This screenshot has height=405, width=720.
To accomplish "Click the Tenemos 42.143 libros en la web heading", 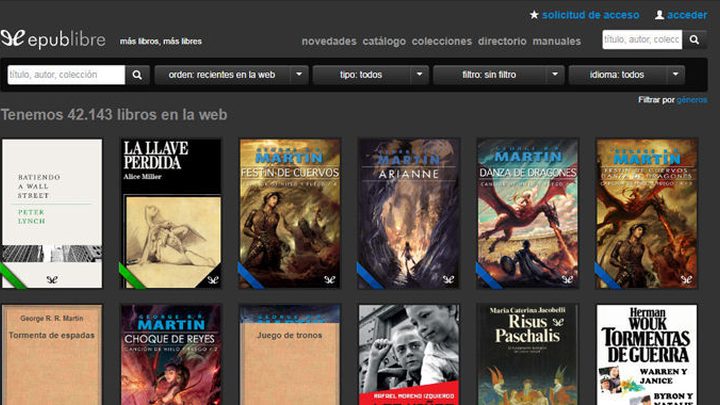I will pos(114,114).
